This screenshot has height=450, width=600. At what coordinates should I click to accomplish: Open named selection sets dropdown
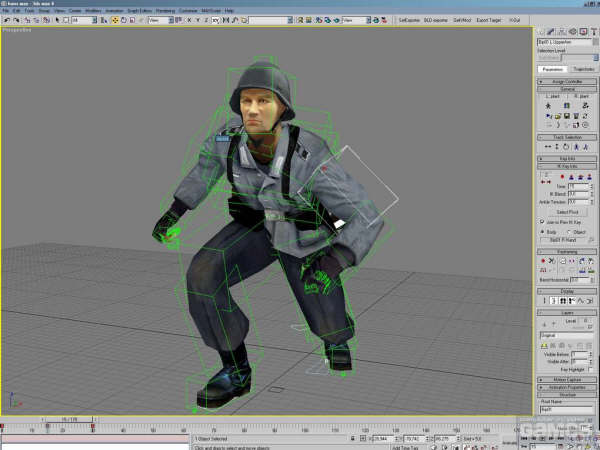(271, 20)
